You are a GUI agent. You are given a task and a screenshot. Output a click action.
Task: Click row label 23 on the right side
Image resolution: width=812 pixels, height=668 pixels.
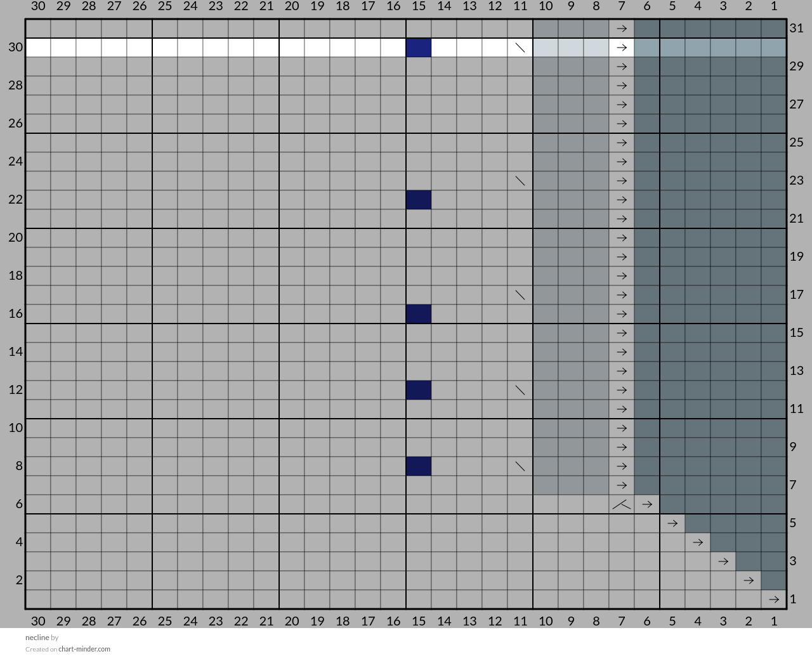797,180
